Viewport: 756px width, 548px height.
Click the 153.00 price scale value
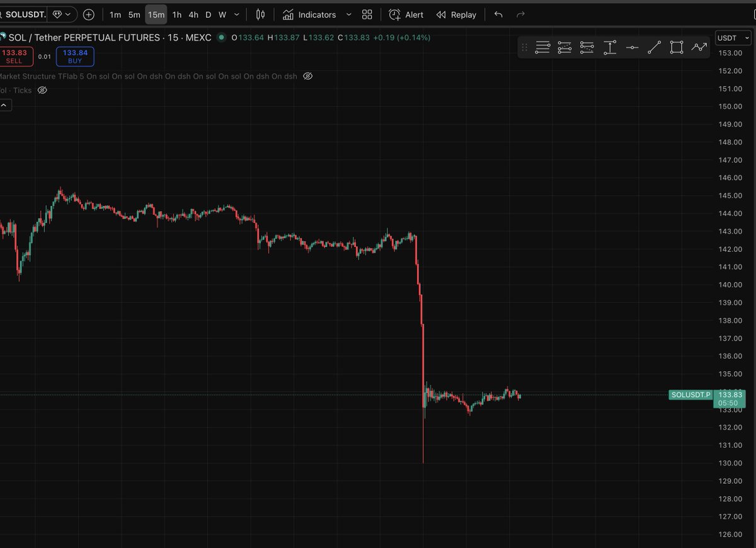[731, 53]
